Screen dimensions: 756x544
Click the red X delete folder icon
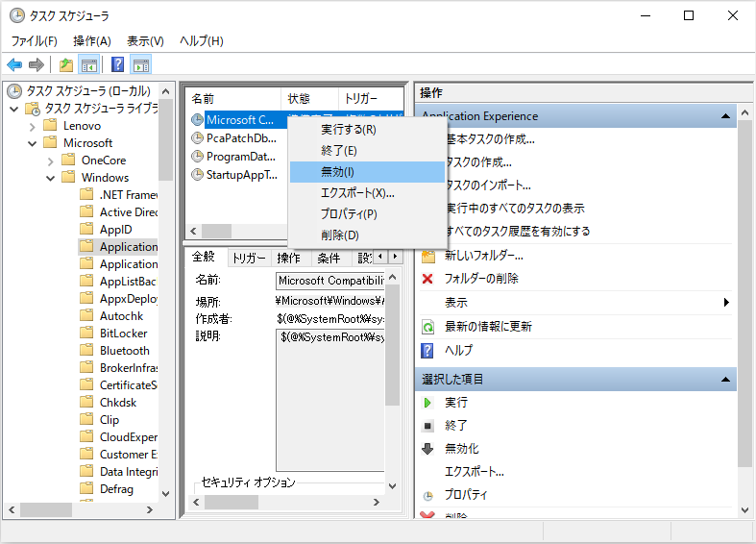(x=427, y=279)
